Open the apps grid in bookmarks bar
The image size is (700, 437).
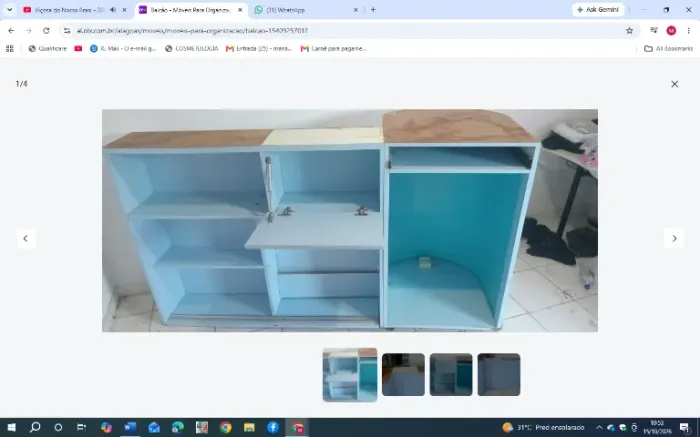click(x=10, y=49)
